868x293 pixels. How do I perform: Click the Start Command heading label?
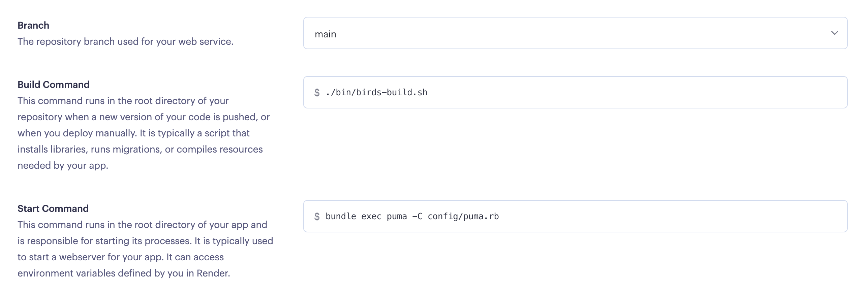tap(53, 208)
